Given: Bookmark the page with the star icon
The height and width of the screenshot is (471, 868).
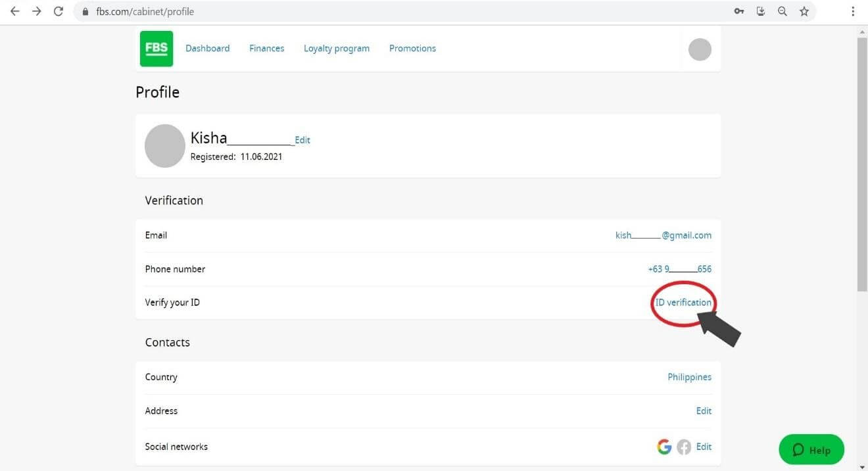Looking at the screenshot, I should point(804,11).
